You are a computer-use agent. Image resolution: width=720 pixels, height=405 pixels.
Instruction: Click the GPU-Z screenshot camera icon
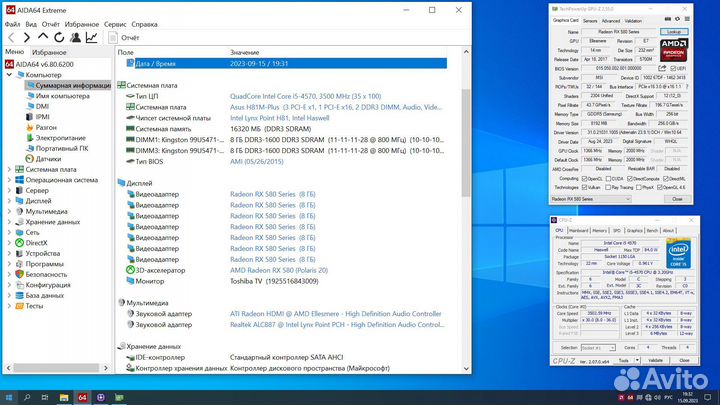pos(668,19)
